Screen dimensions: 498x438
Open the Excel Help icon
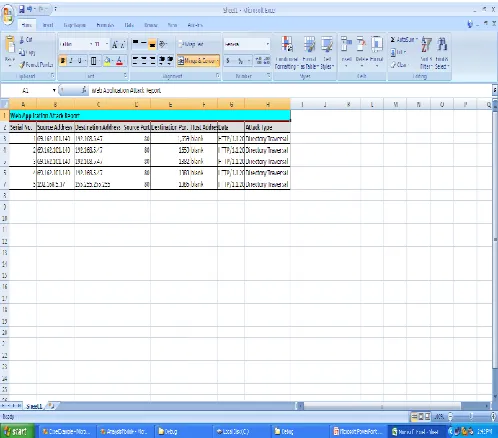[x=470, y=24]
